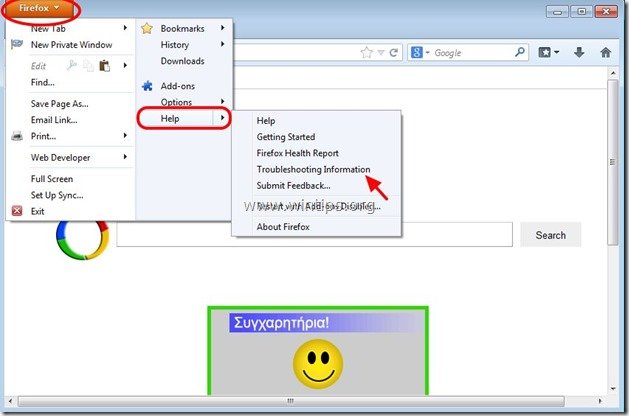
Task: Expand the Options submenu arrow
Action: click(x=222, y=101)
